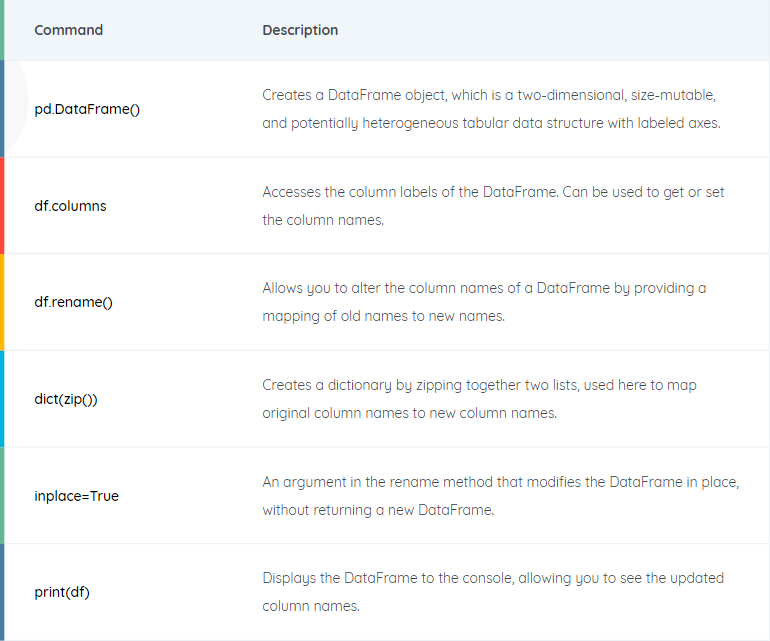Click the description of pd.DataFrame()
This screenshot has width=770, height=641.
click(492, 109)
